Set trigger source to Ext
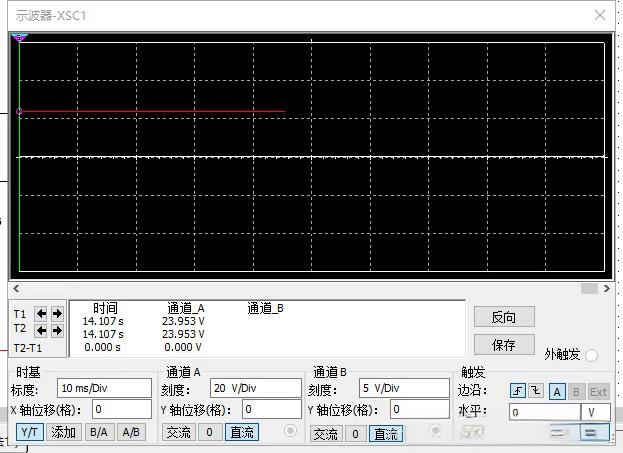Screen dimensions: 623x453 (598, 392)
